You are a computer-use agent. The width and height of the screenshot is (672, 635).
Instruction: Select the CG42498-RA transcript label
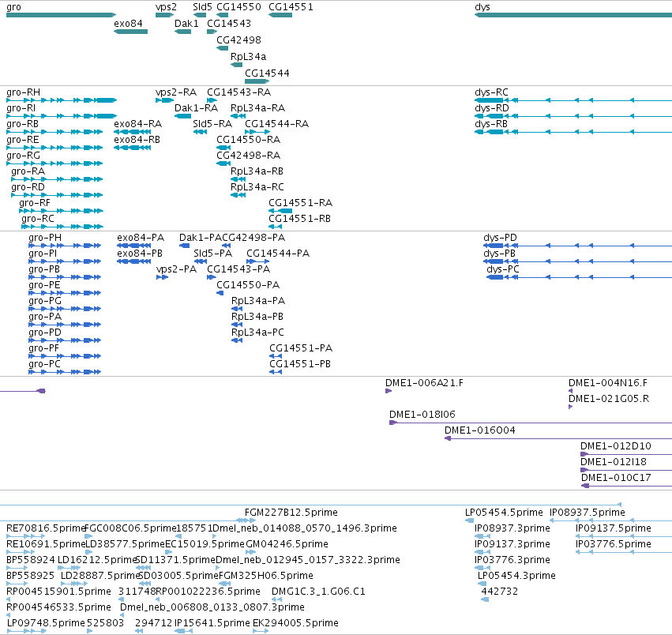tap(249, 156)
